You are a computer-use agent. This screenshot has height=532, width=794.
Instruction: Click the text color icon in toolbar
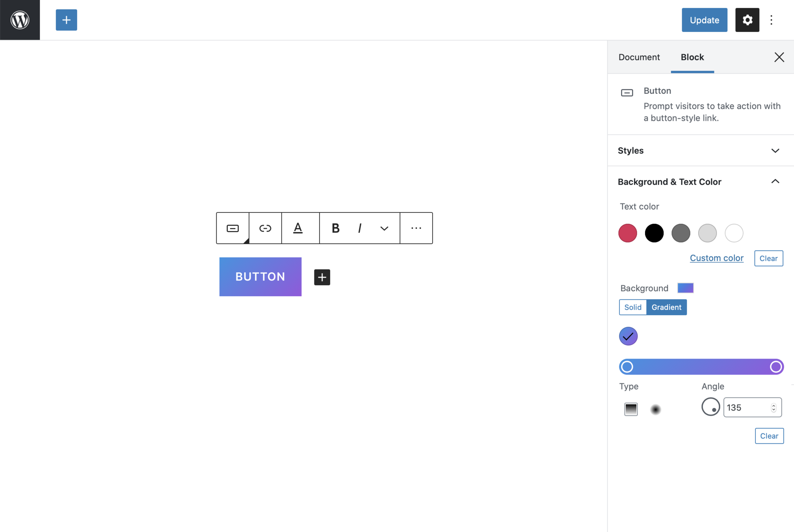[298, 228]
